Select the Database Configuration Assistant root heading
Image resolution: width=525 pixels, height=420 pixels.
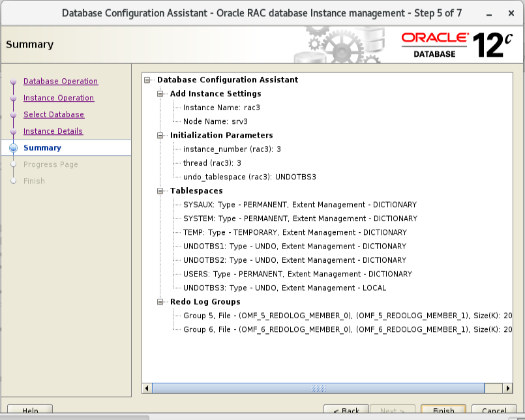(x=228, y=80)
